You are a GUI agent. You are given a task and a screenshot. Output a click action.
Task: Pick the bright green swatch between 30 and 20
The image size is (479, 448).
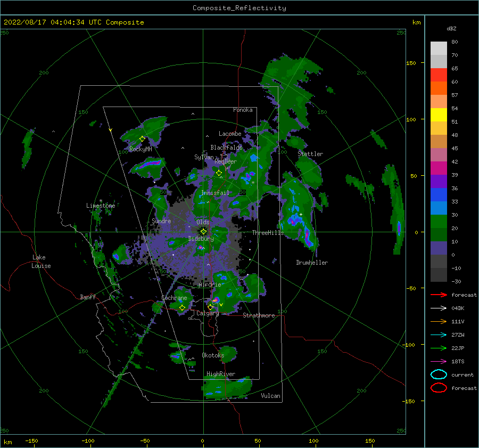[439, 222]
